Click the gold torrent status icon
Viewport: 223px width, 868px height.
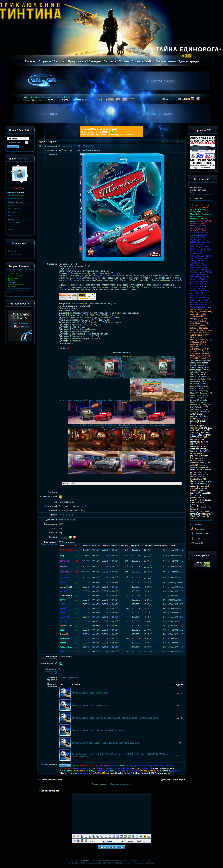pyautogui.click(x=61, y=497)
